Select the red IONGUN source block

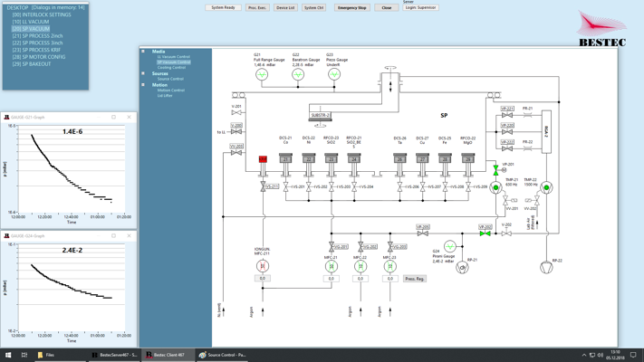[x=263, y=159]
